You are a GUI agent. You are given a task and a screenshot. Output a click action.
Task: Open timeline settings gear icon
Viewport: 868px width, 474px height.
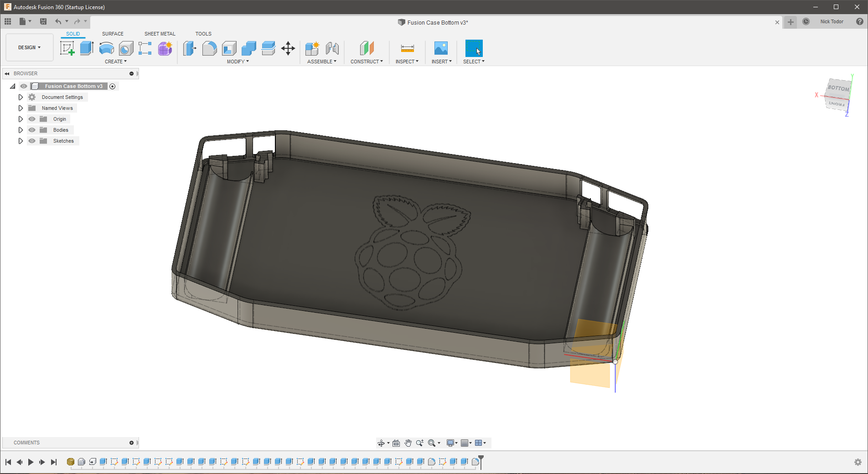[858, 462]
